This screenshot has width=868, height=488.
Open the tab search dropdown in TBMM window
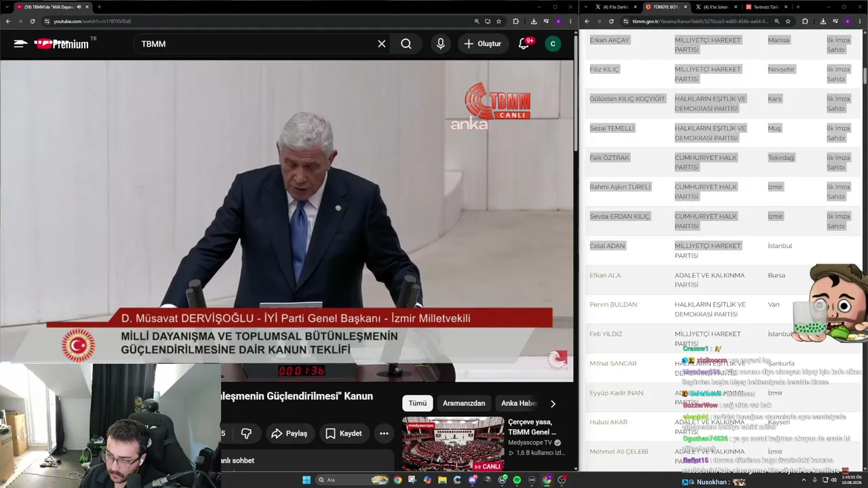(x=587, y=7)
